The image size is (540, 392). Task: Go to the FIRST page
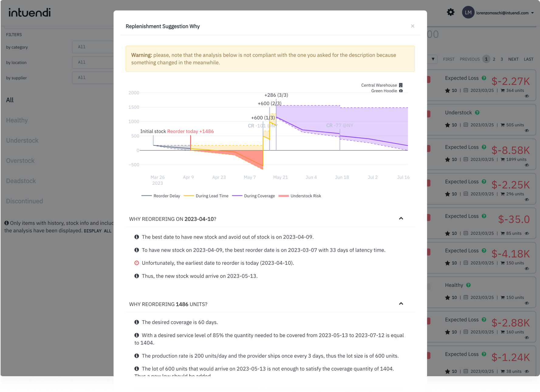[449, 59]
